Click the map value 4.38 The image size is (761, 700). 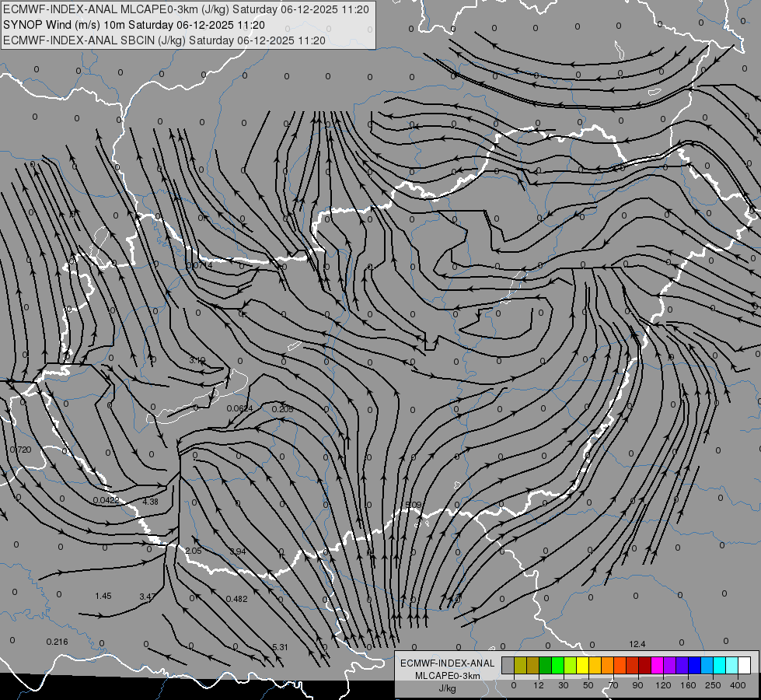(151, 502)
